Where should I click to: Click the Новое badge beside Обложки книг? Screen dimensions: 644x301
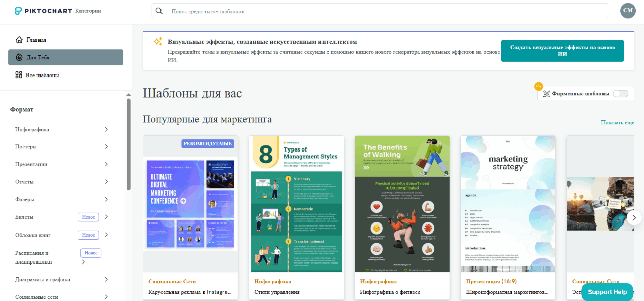tap(88, 235)
